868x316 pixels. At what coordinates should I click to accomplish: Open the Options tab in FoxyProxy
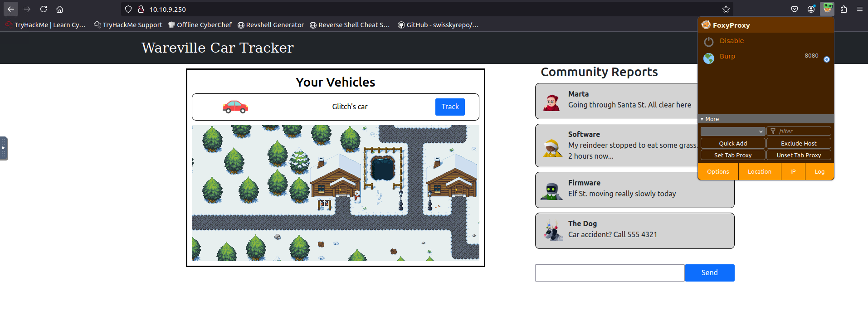point(718,172)
